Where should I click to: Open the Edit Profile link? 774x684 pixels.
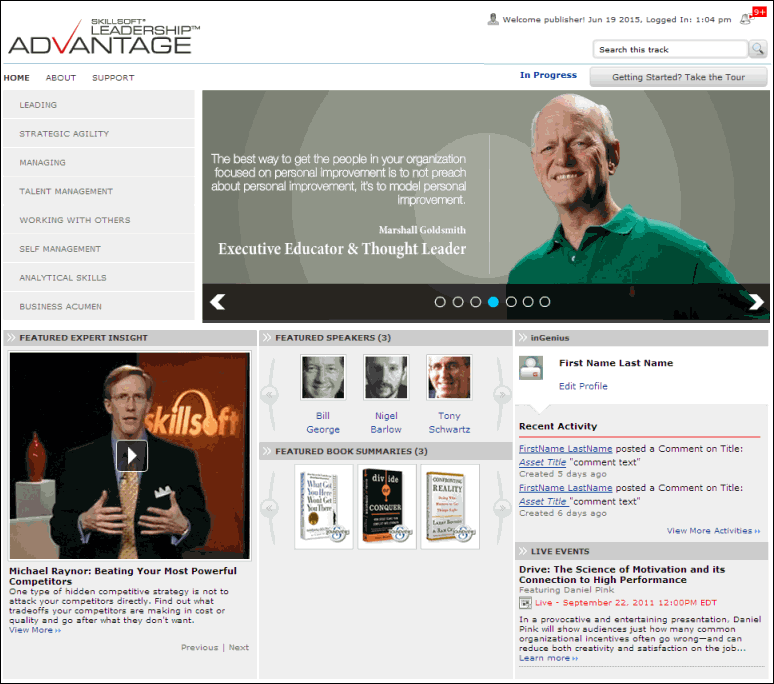(583, 386)
